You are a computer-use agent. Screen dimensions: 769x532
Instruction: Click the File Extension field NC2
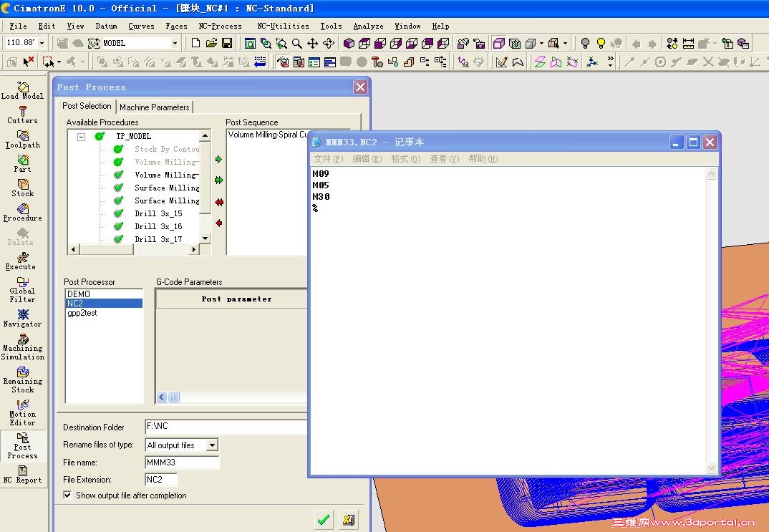tap(161, 479)
